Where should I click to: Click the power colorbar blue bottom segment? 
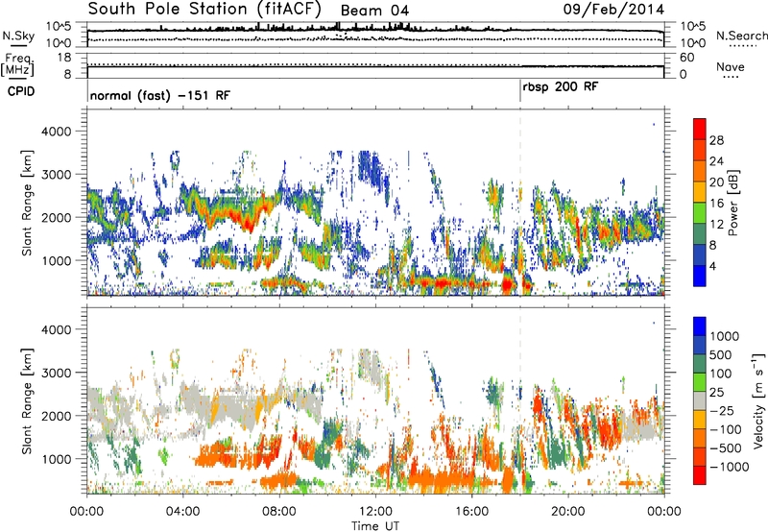click(x=700, y=276)
